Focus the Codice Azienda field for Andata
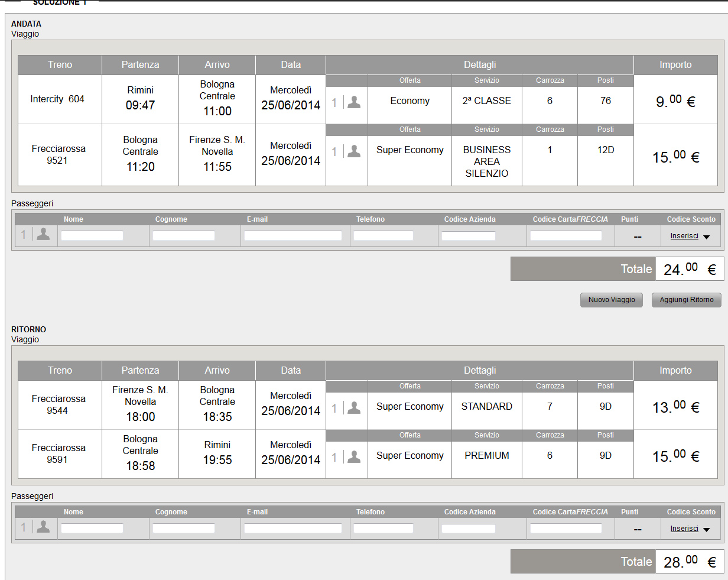 (x=469, y=235)
